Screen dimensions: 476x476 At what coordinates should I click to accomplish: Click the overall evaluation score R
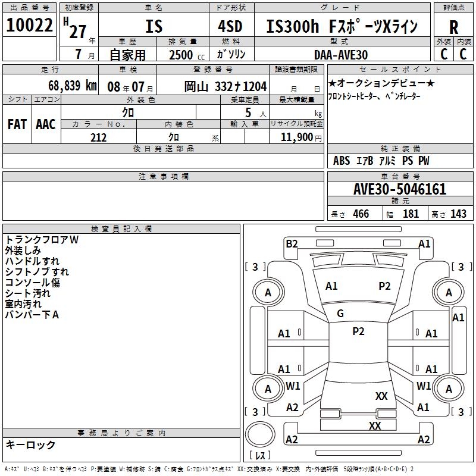[453, 27]
